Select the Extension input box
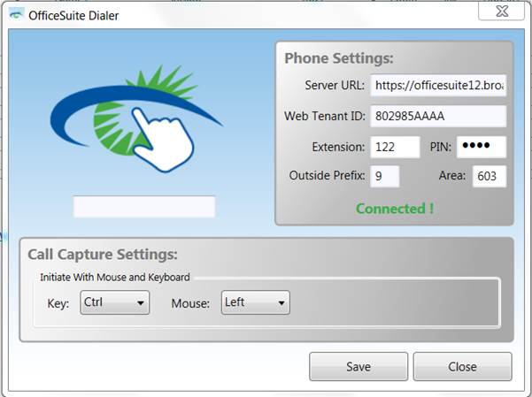The image size is (532, 397). 396,147
